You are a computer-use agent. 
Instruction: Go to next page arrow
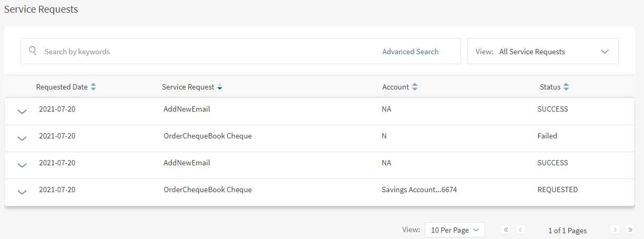(x=615, y=230)
